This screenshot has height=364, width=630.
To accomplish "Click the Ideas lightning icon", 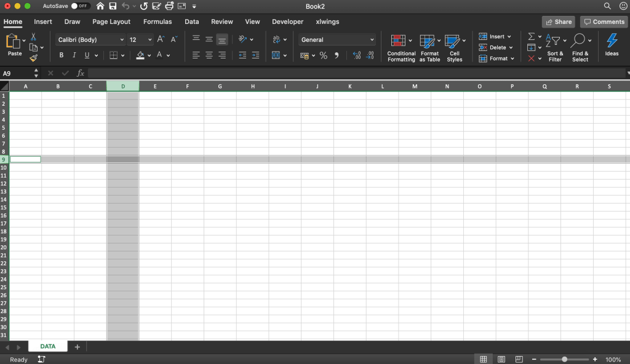I will (x=612, y=45).
